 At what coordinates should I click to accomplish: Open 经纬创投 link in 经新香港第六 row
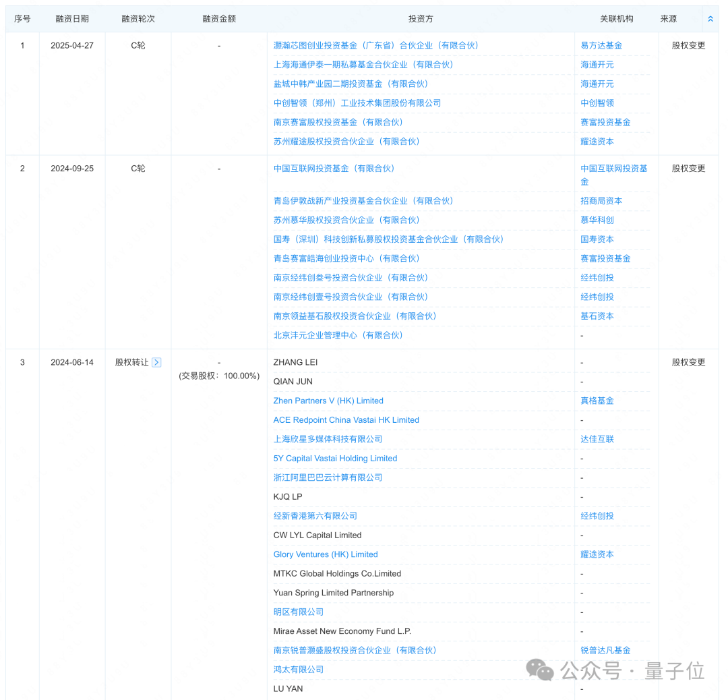pos(597,516)
